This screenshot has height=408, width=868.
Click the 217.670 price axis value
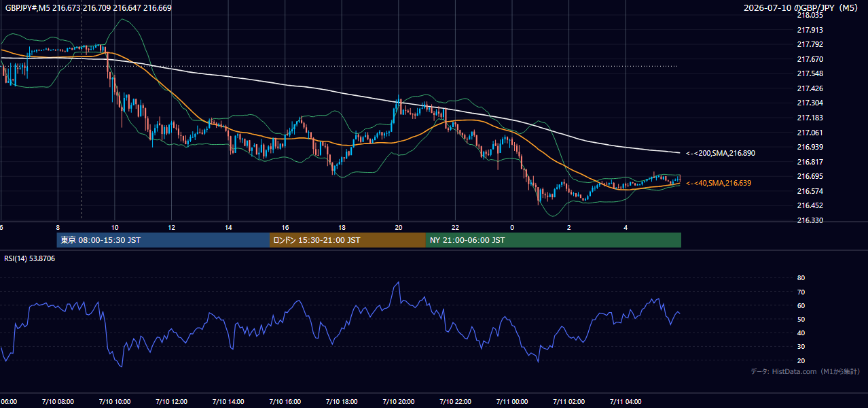click(810, 59)
